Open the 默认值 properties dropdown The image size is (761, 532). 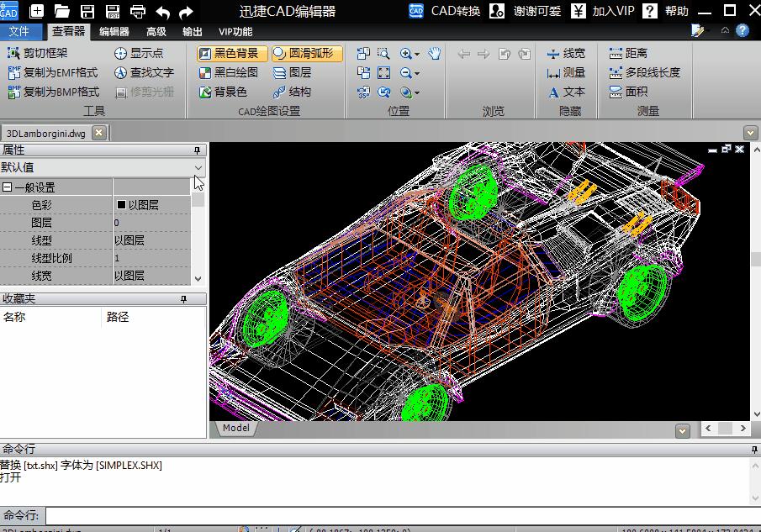(198, 167)
